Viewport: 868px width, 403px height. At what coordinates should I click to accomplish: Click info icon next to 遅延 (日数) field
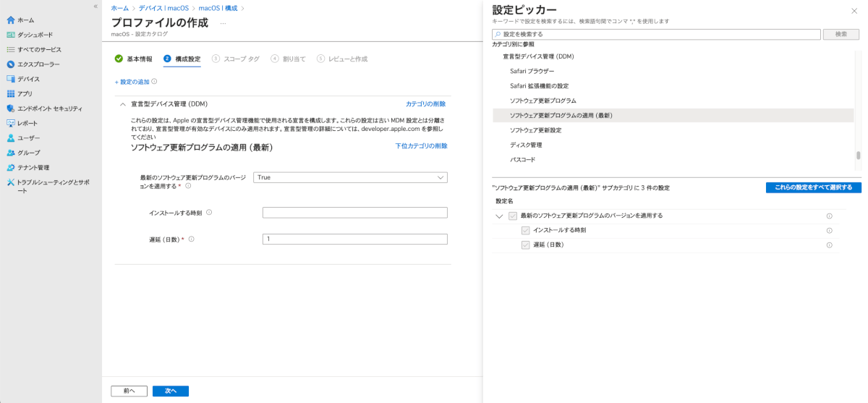192,239
